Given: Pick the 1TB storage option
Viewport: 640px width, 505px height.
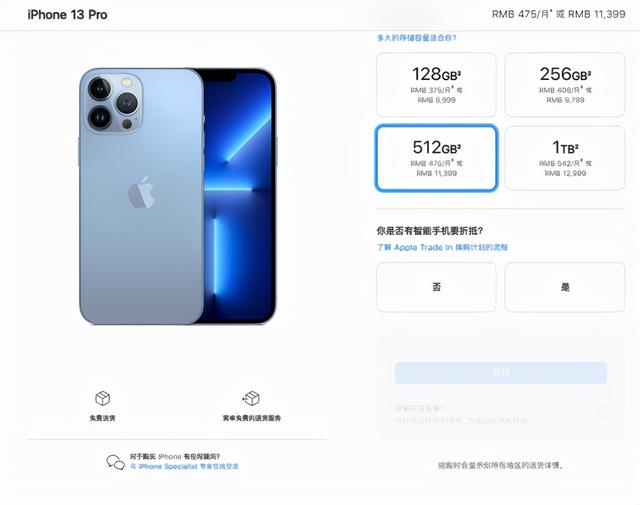Looking at the screenshot, I should [x=564, y=158].
